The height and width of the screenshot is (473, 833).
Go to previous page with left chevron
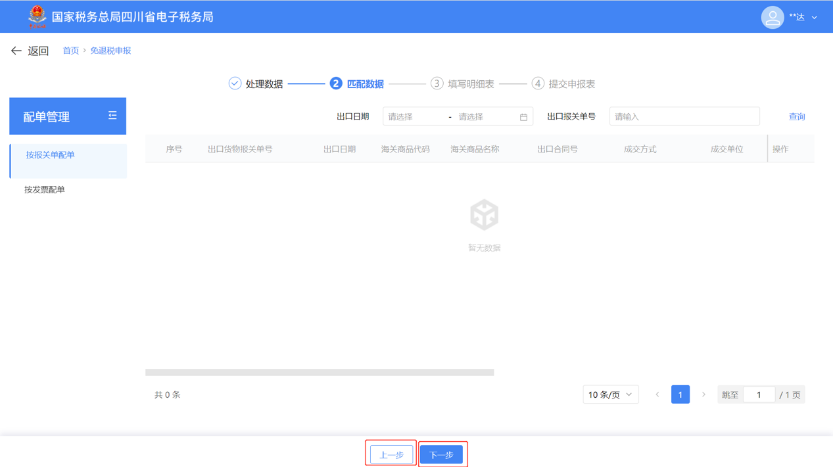(x=657, y=395)
